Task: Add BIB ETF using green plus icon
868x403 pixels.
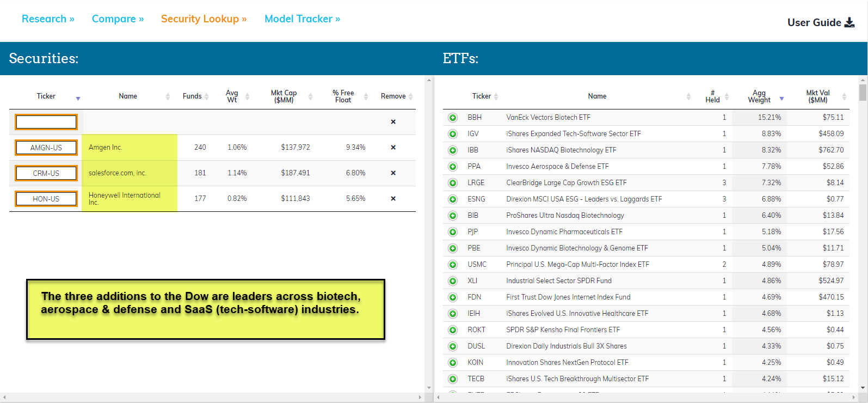Action: click(x=453, y=216)
